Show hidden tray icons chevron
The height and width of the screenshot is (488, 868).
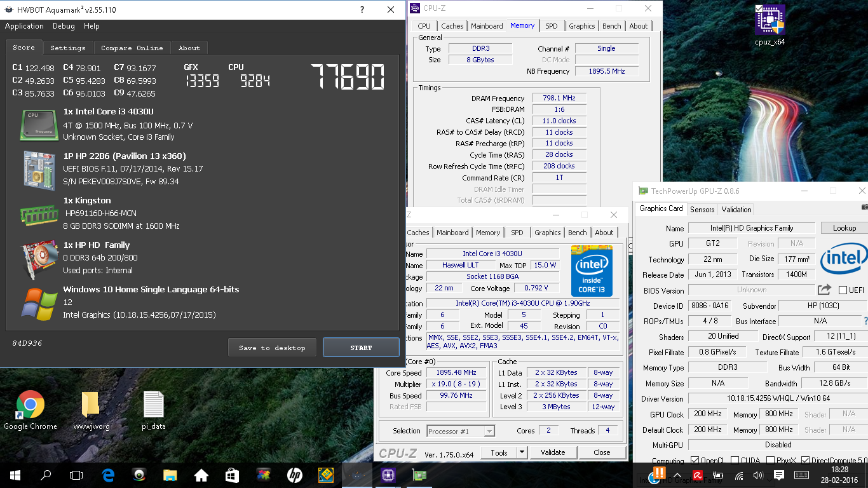pyautogui.click(x=677, y=475)
